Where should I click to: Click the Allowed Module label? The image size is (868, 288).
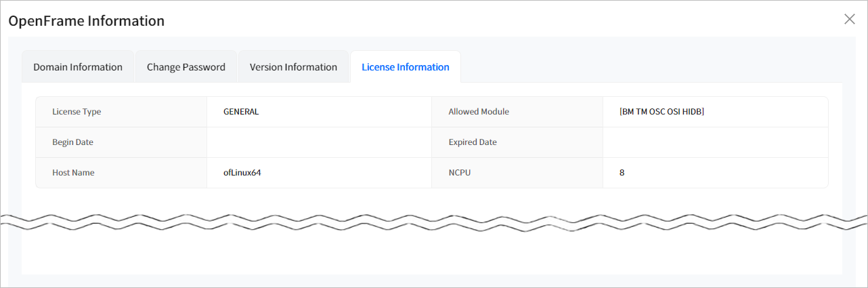point(479,112)
